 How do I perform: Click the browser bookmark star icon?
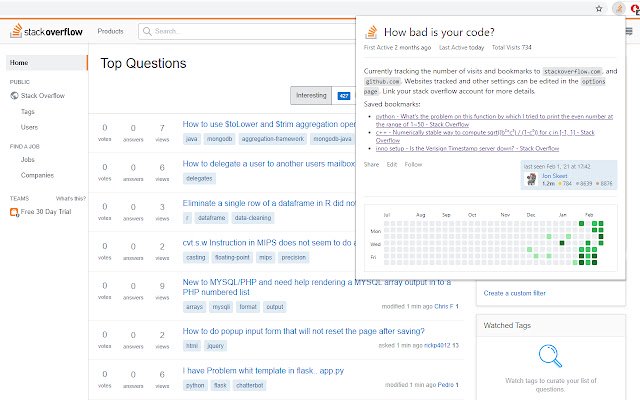pos(599,9)
